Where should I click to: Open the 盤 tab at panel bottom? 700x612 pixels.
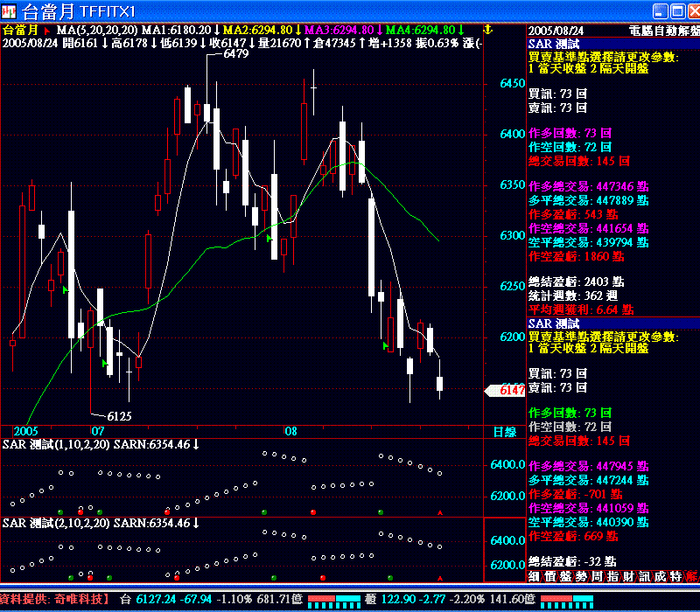[x=565, y=576]
